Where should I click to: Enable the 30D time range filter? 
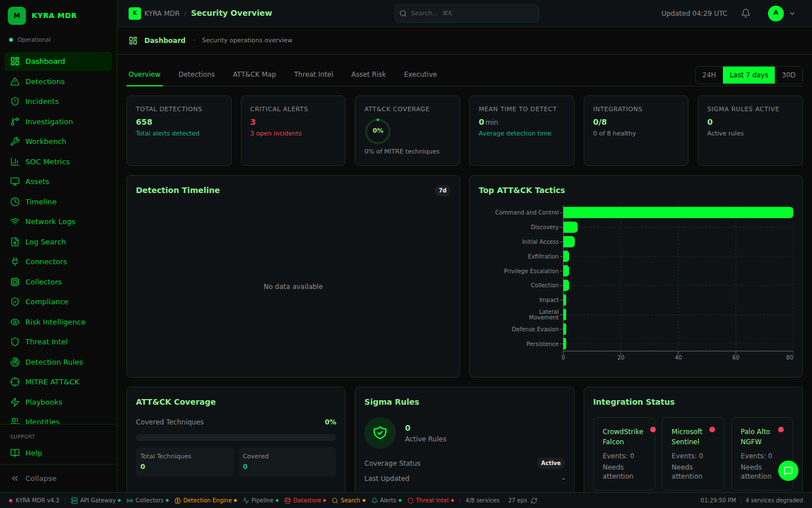(x=789, y=75)
